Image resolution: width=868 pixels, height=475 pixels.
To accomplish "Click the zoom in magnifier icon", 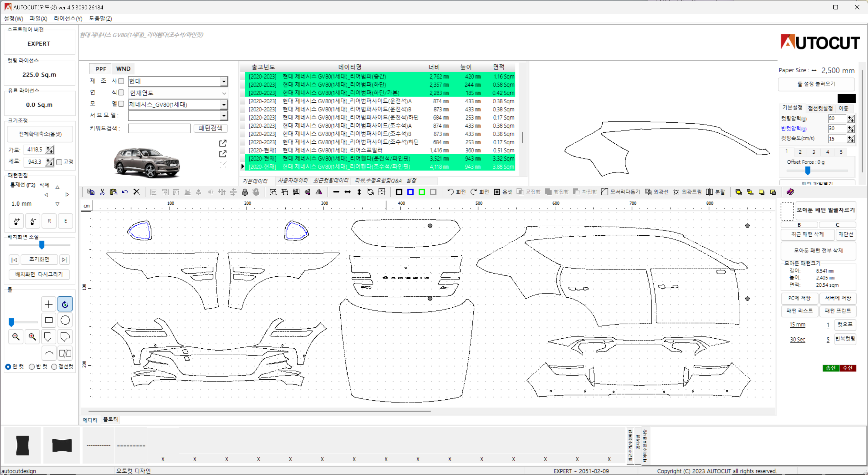I will [32, 337].
